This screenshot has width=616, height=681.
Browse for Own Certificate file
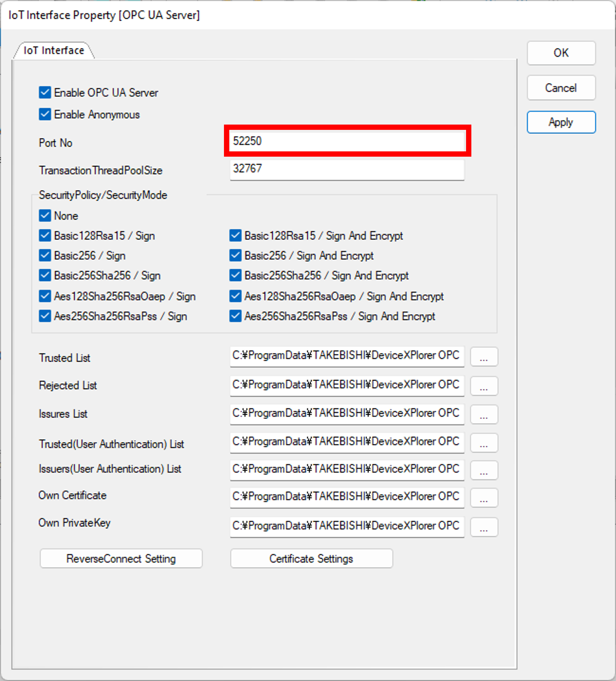(x=484, y=498)
